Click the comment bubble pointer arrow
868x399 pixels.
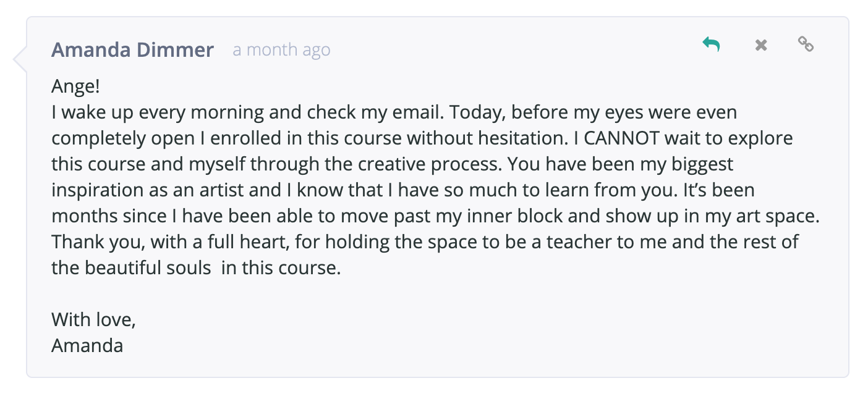coord(20,59)
